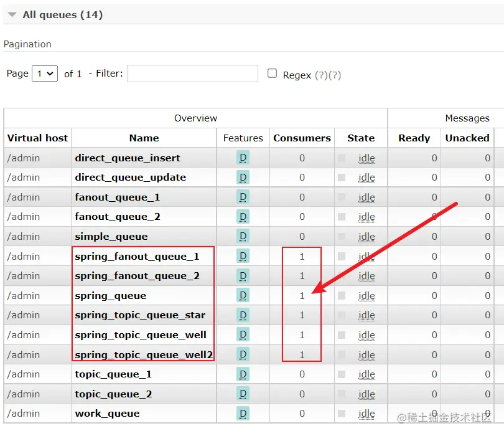
Task: Click idle state of fanout_queue_1
Action: [366, 197]
